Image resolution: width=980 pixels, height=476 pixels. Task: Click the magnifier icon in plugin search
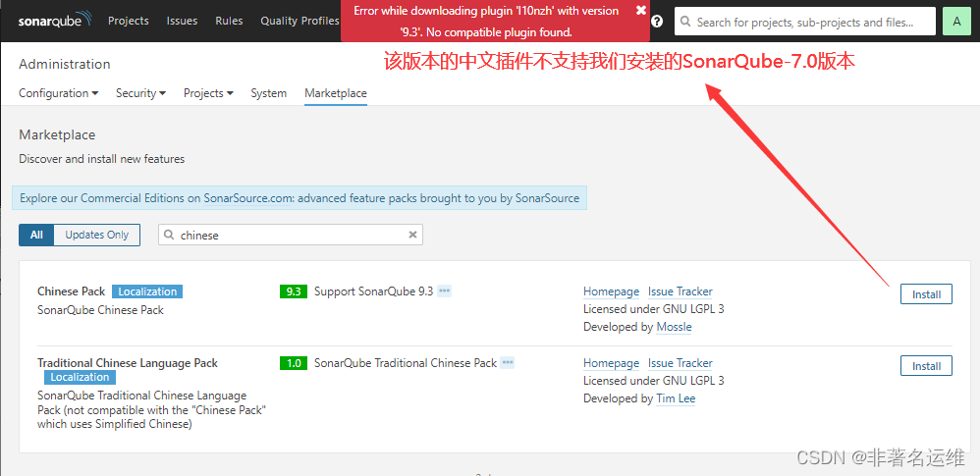pyautogui.click(x=169, y=235)
